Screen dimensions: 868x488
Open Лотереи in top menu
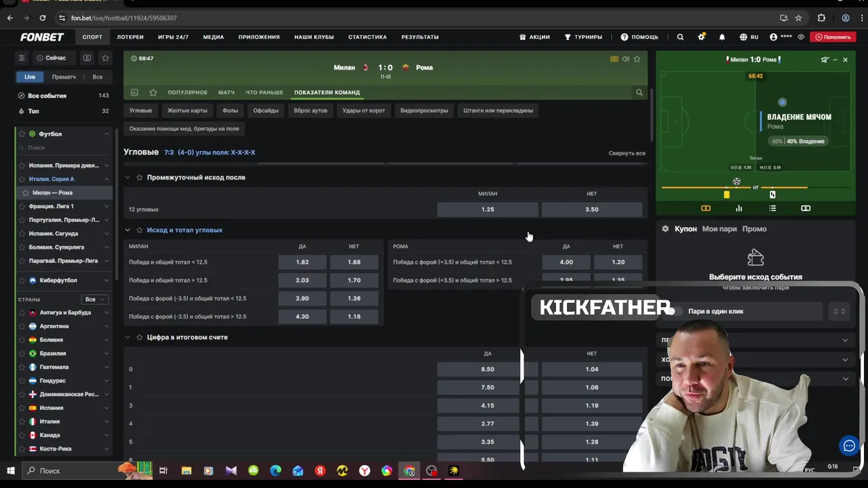pos(130,37)
